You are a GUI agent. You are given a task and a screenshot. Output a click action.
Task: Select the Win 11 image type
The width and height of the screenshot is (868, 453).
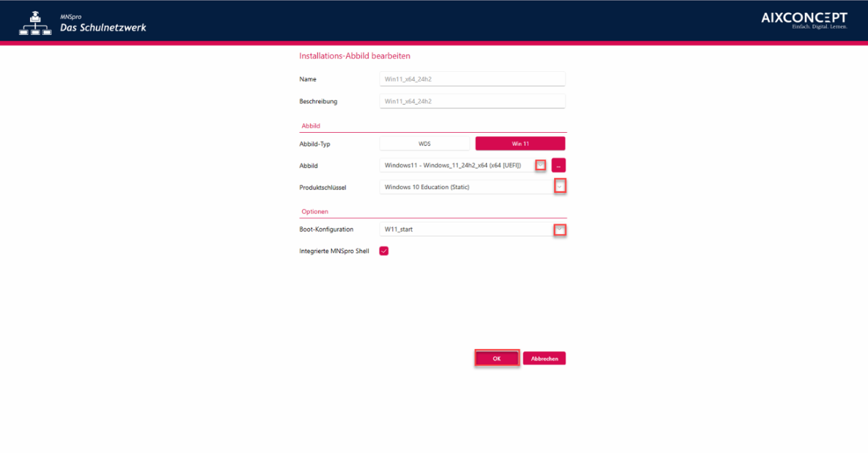520,144
